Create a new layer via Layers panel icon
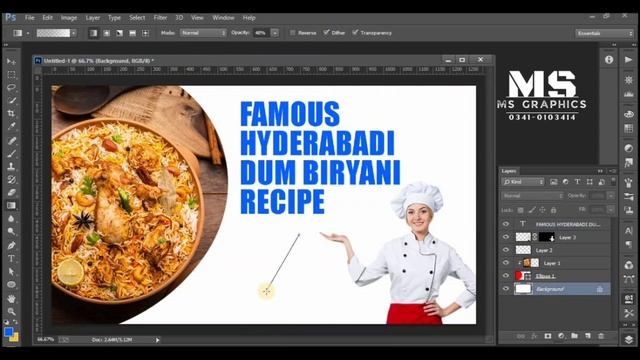640x360 pixels. click(588, 336)
